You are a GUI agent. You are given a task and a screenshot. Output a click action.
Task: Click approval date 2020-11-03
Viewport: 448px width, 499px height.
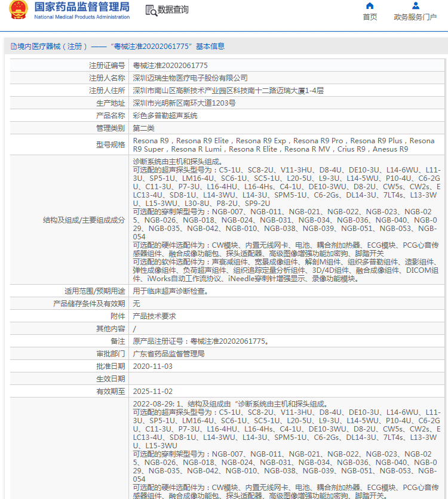coord(152,366)
